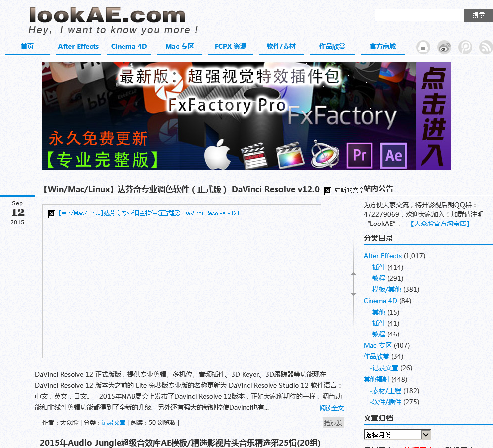Go to the 首页 menu item
This screenshot has height=448, width=493.
(x=27, y=46)
